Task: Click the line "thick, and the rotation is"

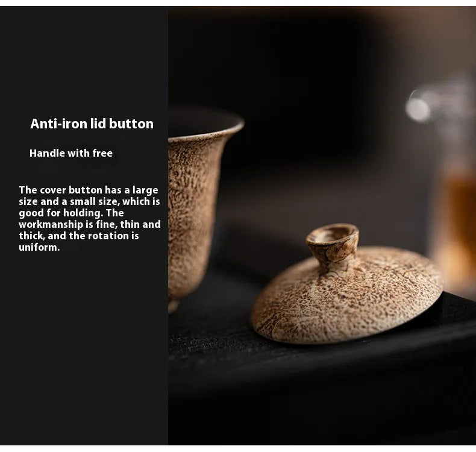Action: [78, 236]
